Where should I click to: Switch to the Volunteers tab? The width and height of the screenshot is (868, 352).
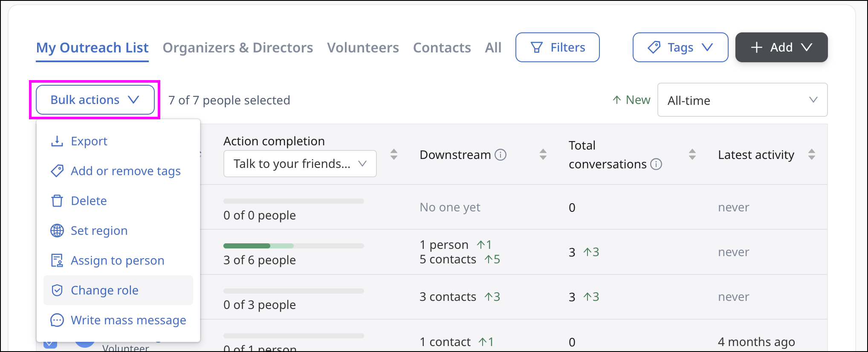363,48
